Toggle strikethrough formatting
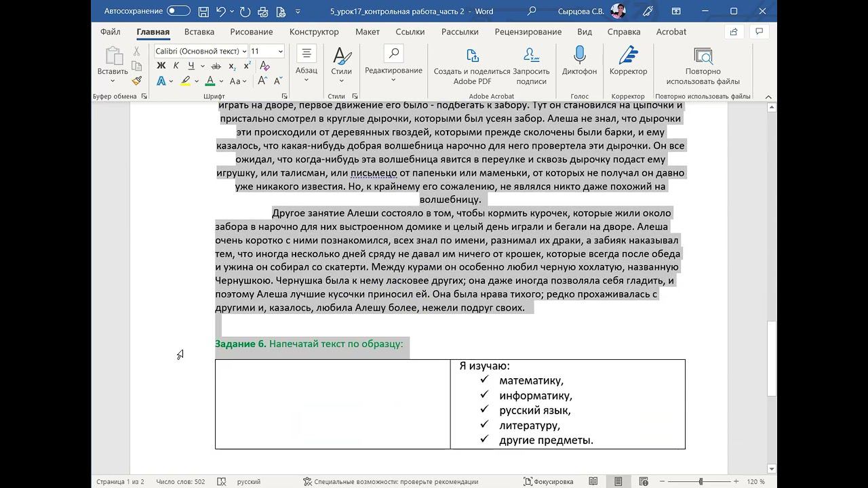This screenshot has width=868, height=488. pyautogui.click(x=216, y=66)
